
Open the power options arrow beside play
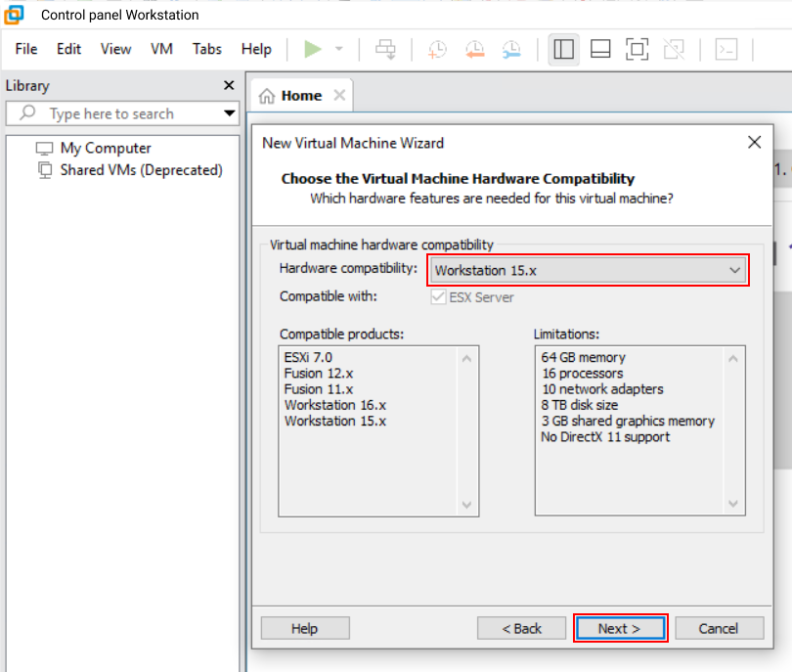339,49
